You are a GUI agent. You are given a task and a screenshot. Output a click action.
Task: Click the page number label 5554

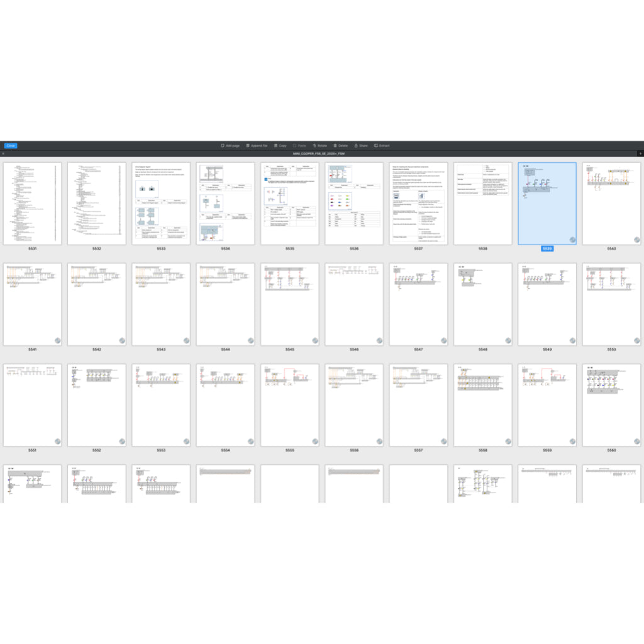[x=226, y=450]
